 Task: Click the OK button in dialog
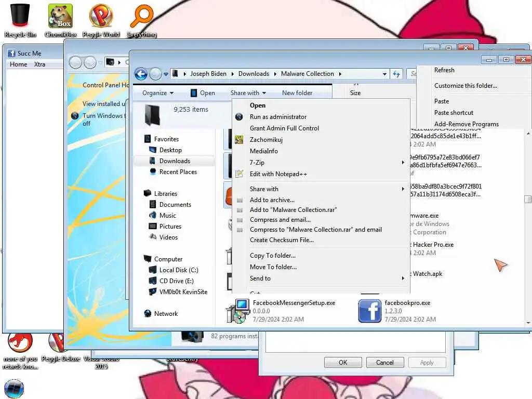(x=343, y=362)
